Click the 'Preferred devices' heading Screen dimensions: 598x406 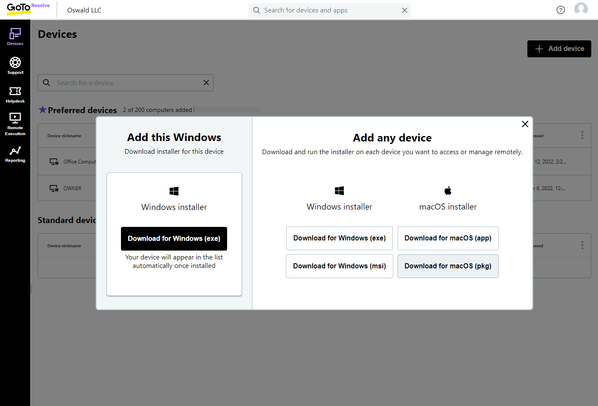pos(82,110)
